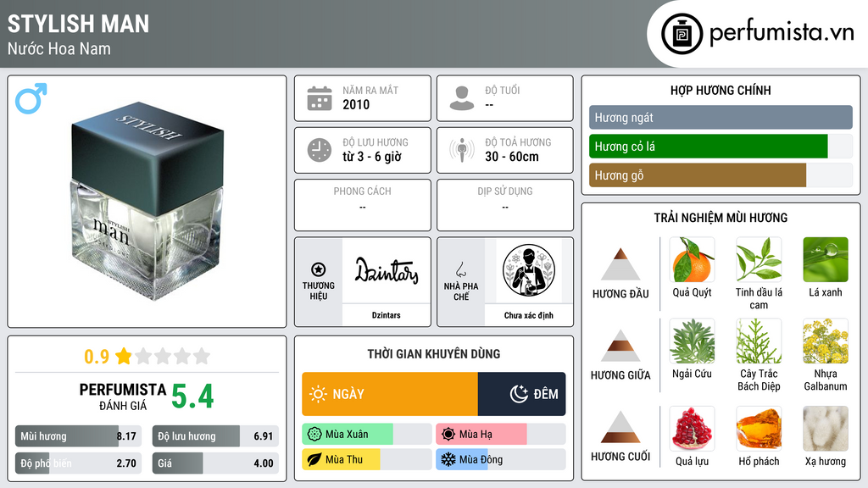868x488 pixels.
Task: Select the Nhựa Galbanum note image
Action: [x=826, y=341]
